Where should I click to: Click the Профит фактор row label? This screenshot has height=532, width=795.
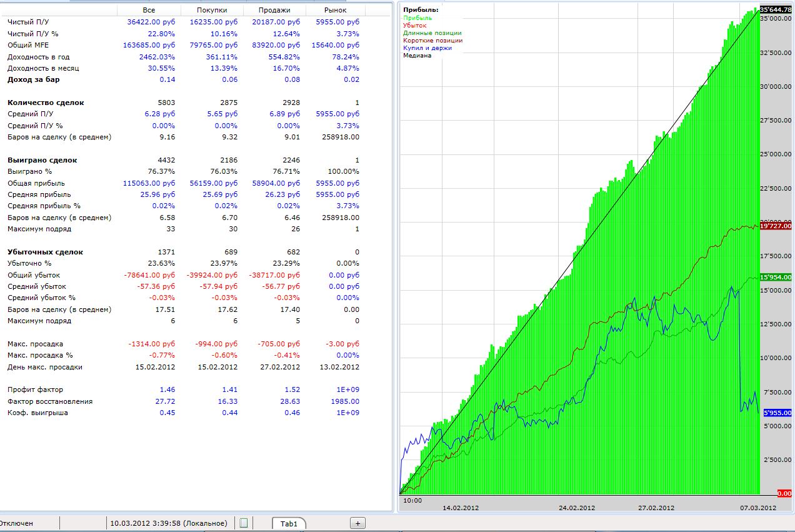36,389
